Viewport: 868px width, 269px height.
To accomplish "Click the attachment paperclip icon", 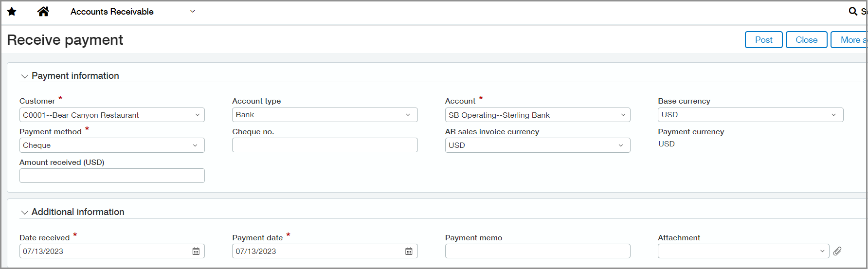I will (837, 251).
